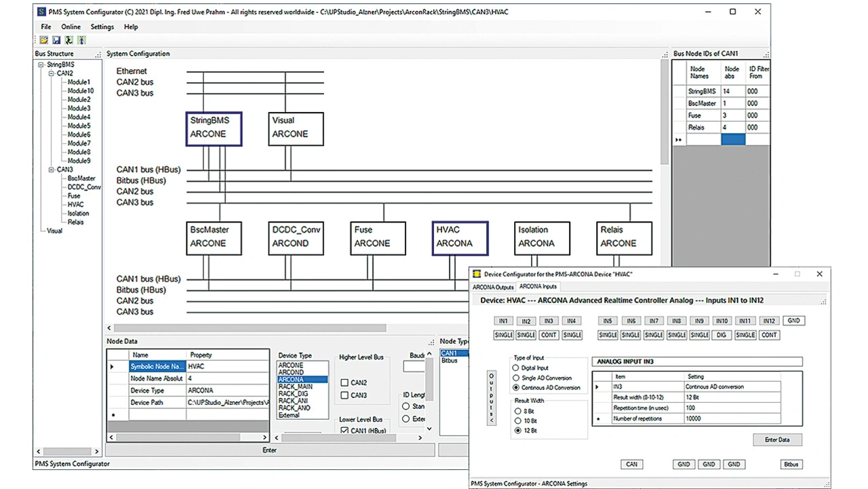Click the IN5 input button
868x489 pixels.
[608, 321]
